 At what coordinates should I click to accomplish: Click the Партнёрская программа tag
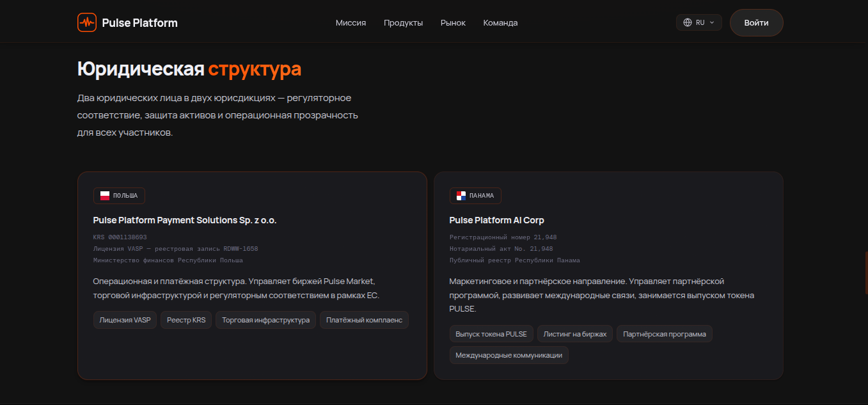tap(665, 334)
